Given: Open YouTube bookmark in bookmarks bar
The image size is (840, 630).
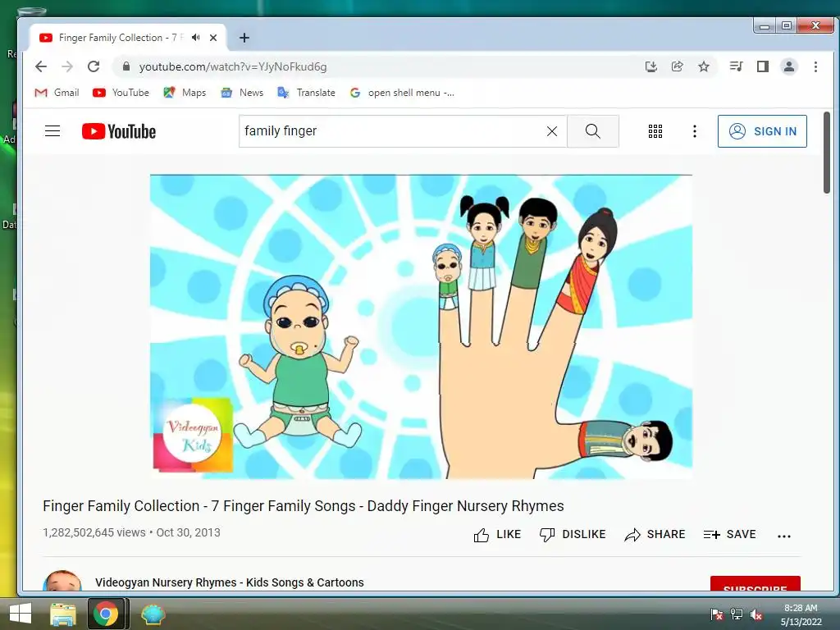Looking at the screenshot, I should pyautogui.click(x=121, y=93).
